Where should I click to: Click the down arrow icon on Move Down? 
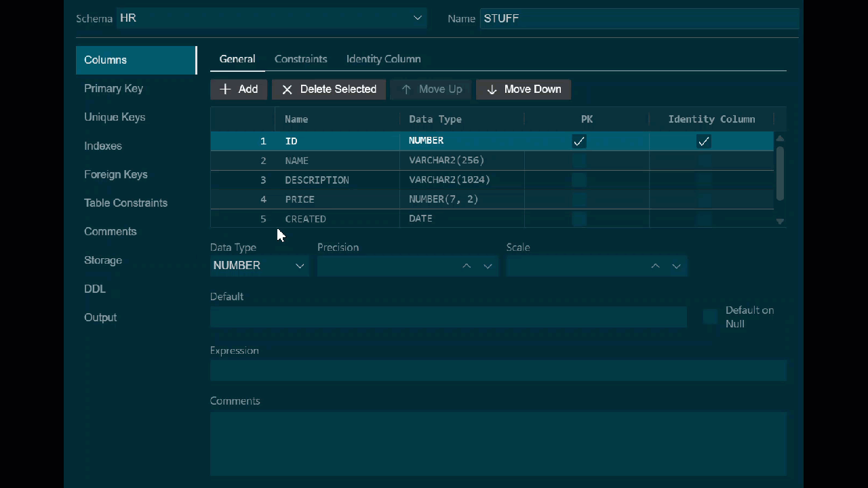point(492,89)
